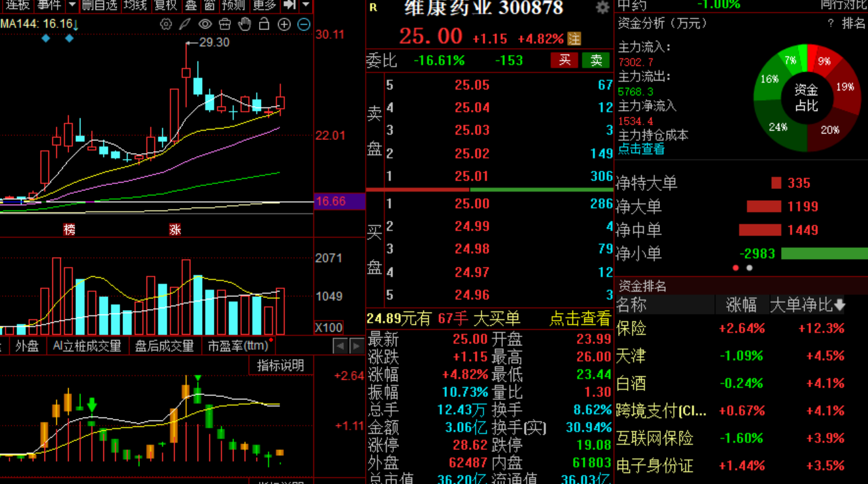868x484 pixels.
Task: Click the 名称 column header
Action: coord(632,305)
